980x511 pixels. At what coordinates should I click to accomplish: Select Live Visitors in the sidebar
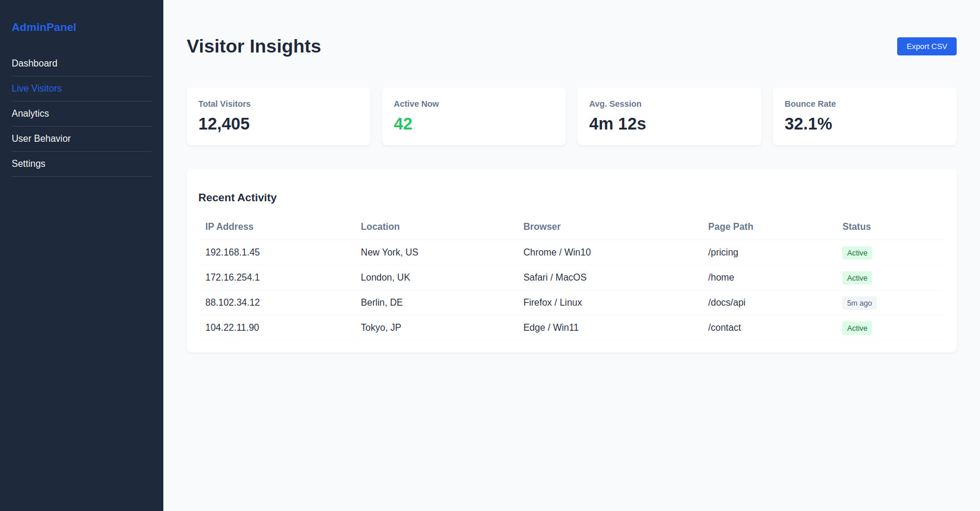(x=36, y=88)
